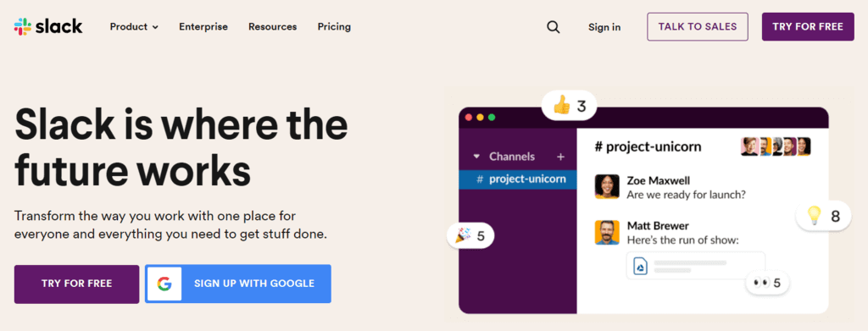This screenshot has width=868, height=331.
Task: Go to the Pricing page
Action: 334,26
